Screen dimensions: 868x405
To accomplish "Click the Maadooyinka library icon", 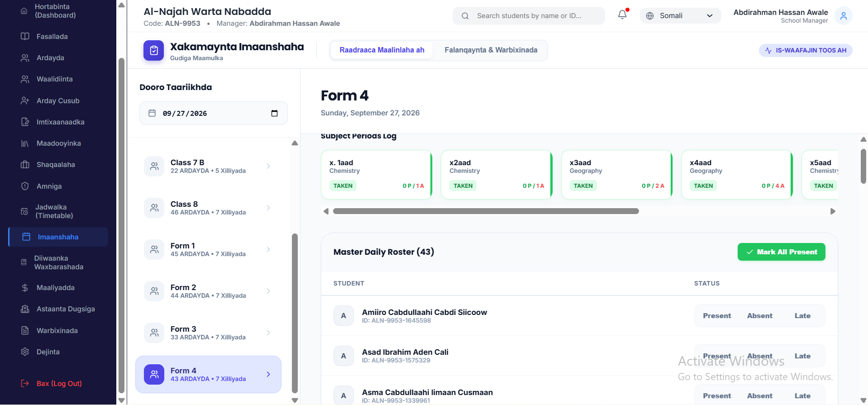I will click(x=25, y=143).
